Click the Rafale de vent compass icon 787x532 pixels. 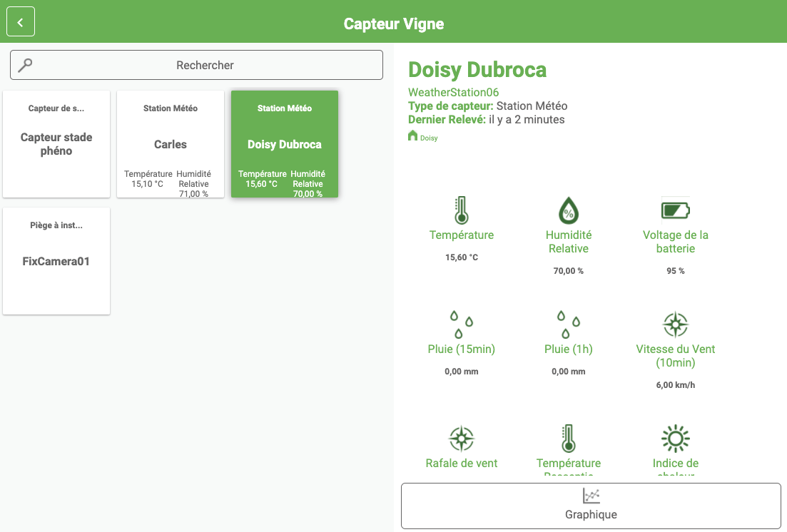point(461,438)
